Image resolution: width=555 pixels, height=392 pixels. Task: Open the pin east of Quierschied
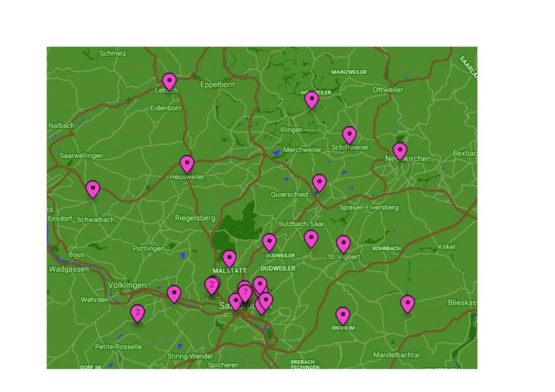pos(319,183)
